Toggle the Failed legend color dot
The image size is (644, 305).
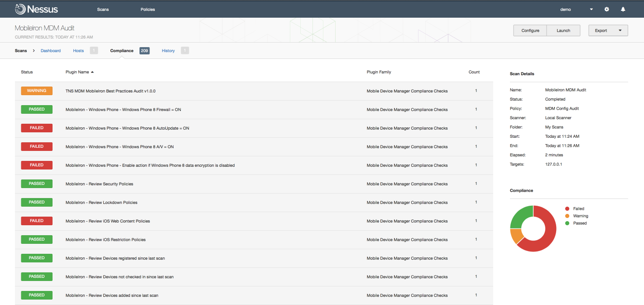[567, 209]
